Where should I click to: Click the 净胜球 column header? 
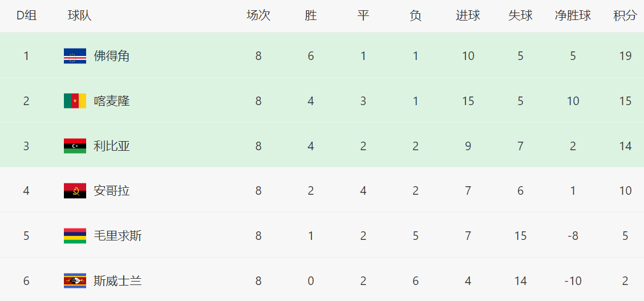click(x=573, y=15)
